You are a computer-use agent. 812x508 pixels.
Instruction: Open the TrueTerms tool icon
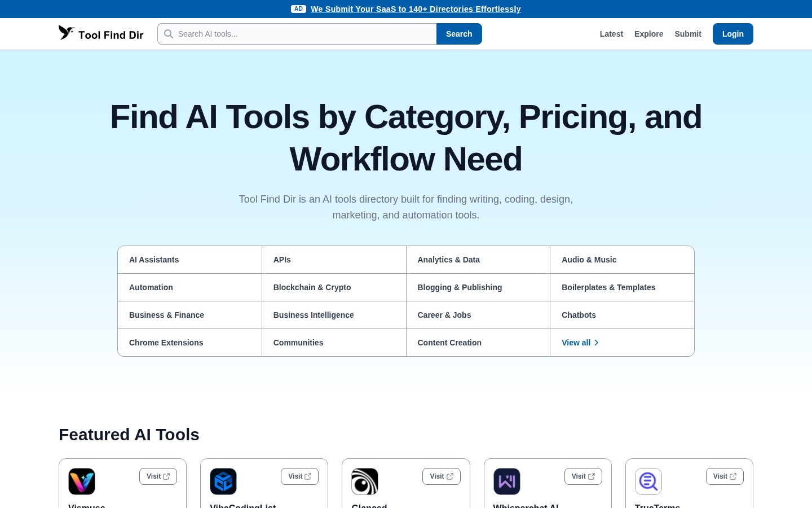pos(648,481)
